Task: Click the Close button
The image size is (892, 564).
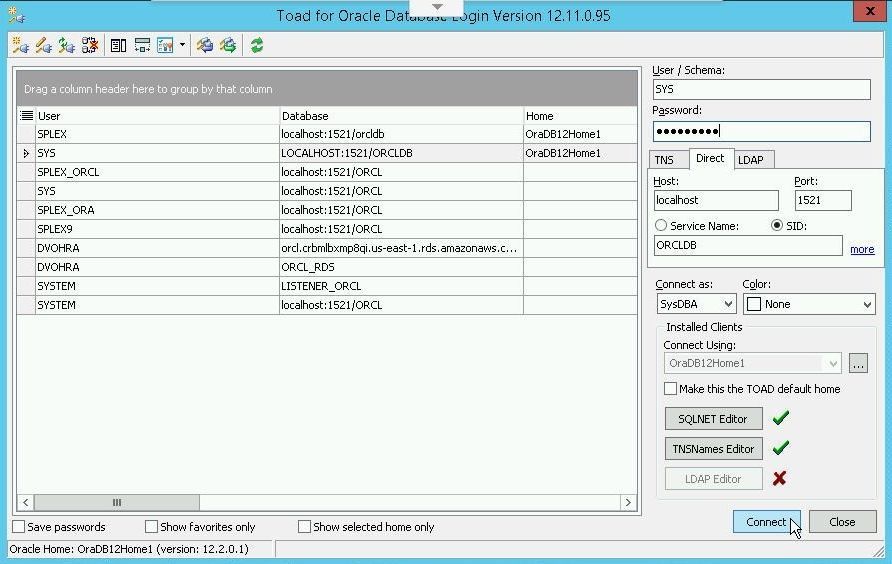Action: pos(842,521)
